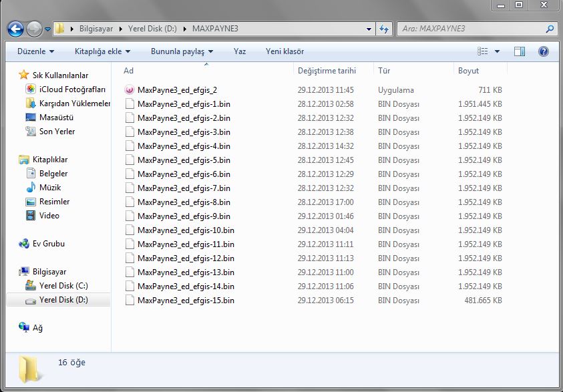Open the recent locations history arrow

(47, 29)
